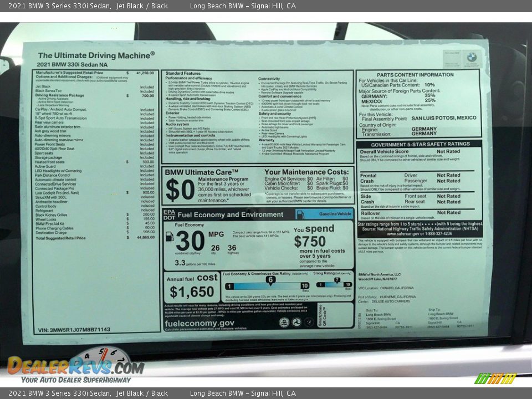Click the first round agency seal beside fueleconomy.gov
The width and height of the screenshot is (532, 399).
point(284,323)
